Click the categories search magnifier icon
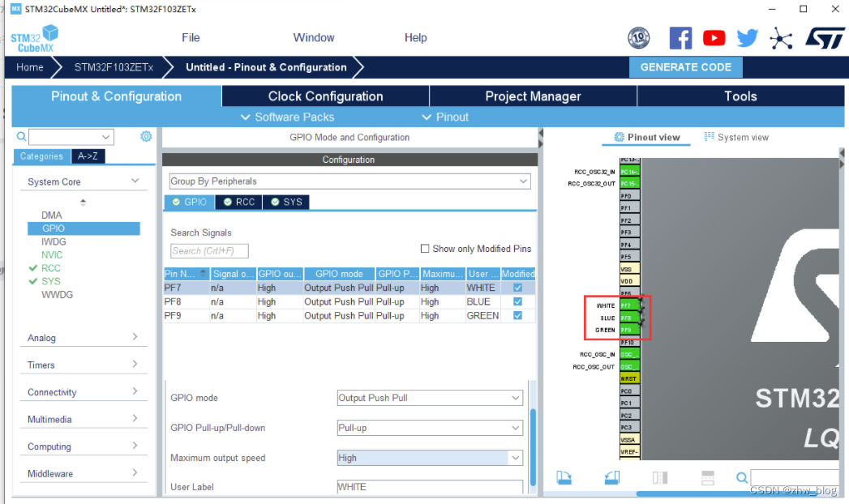 [x=21, y=137]
